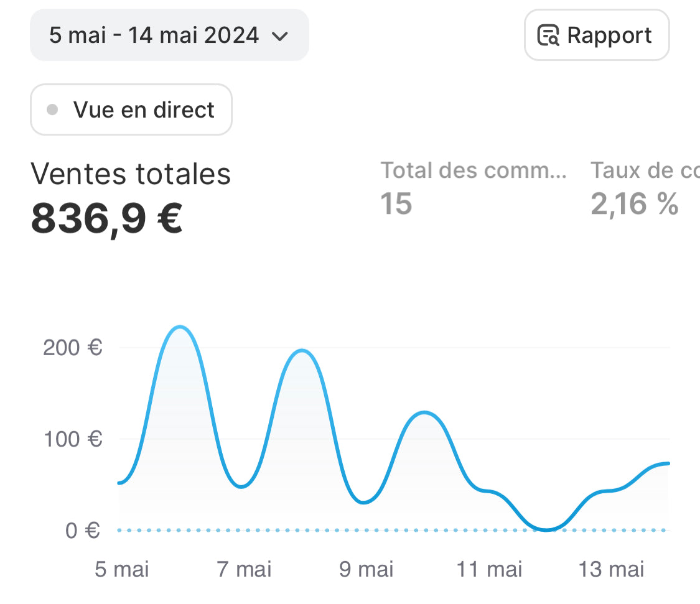Click the 2,16 % conversion rate value

(x=635, y=204)
